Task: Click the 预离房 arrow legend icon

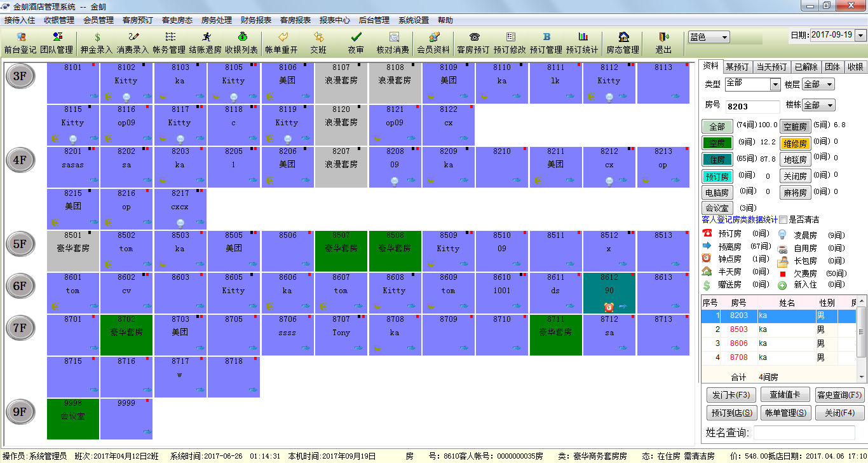Action: coord(707,246)
